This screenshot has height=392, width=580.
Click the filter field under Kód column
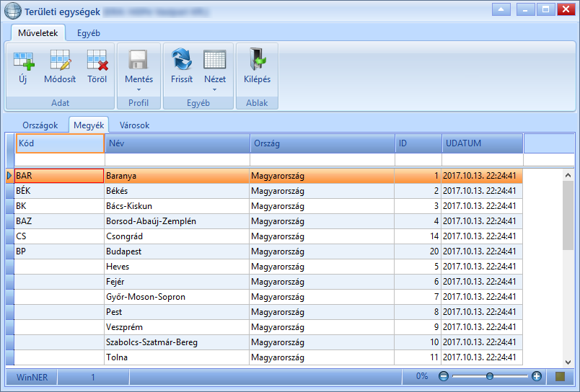click(x=60, y=160)
